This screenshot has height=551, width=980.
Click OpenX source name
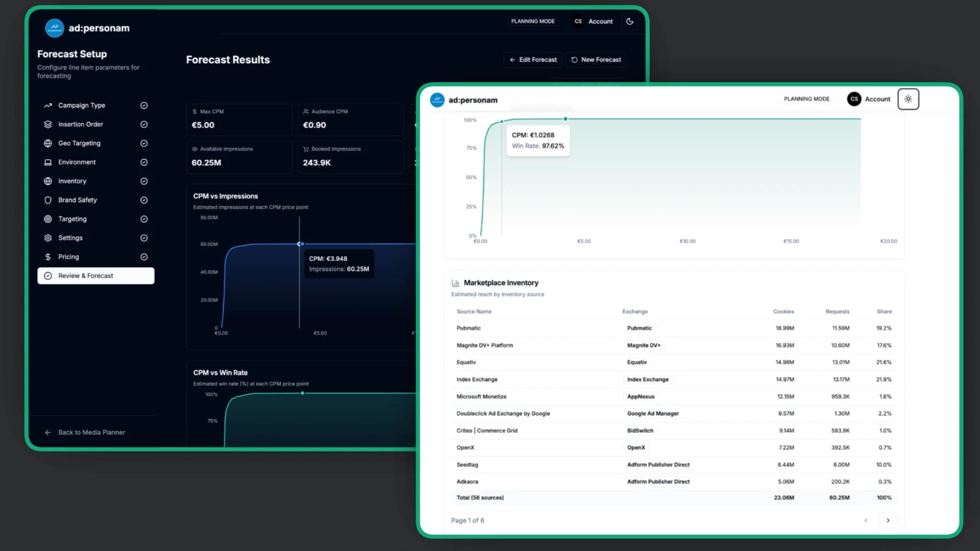pos(465,447)
